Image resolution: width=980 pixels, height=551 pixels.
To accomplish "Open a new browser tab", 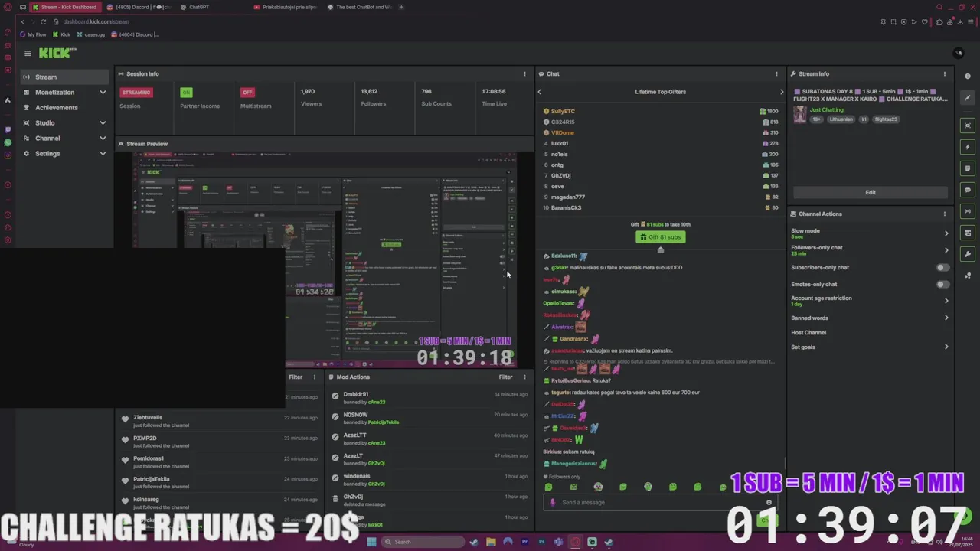I will point(401,7).
